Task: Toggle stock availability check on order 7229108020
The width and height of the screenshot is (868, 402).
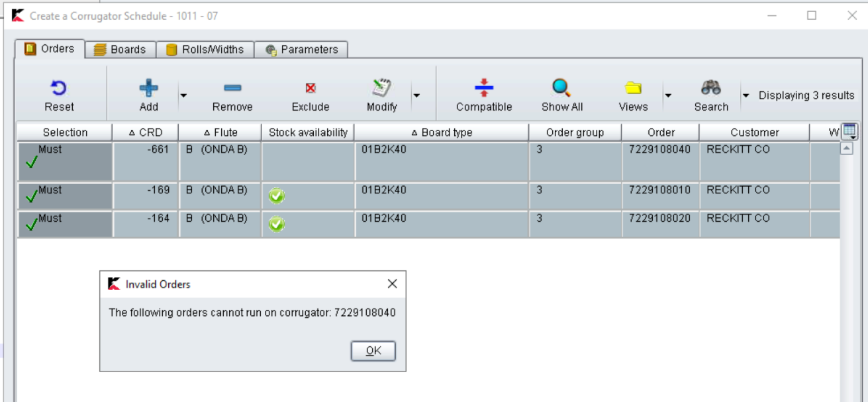Action: 277,223
